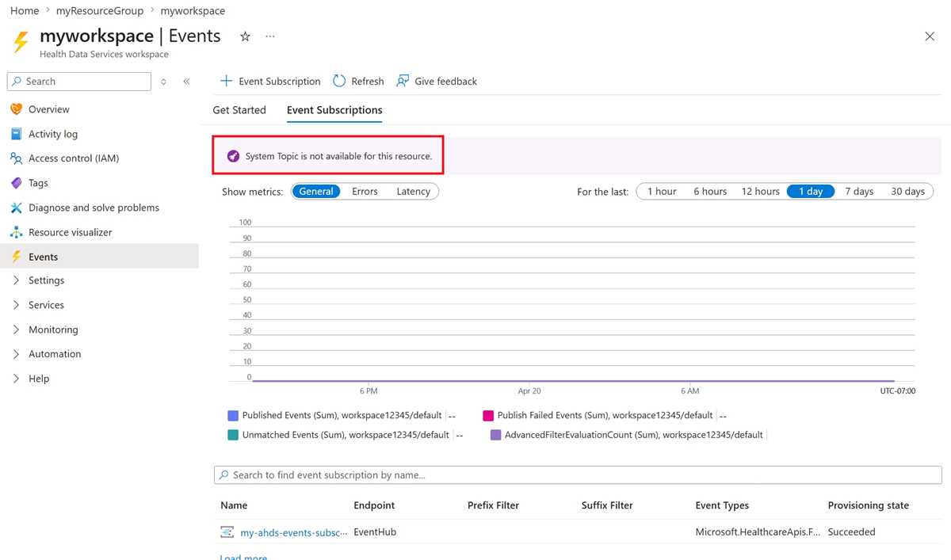Click the Tags icon in sidebar
Image resolution: width=951 pixels, height=560 pixels.
[16, 183]
